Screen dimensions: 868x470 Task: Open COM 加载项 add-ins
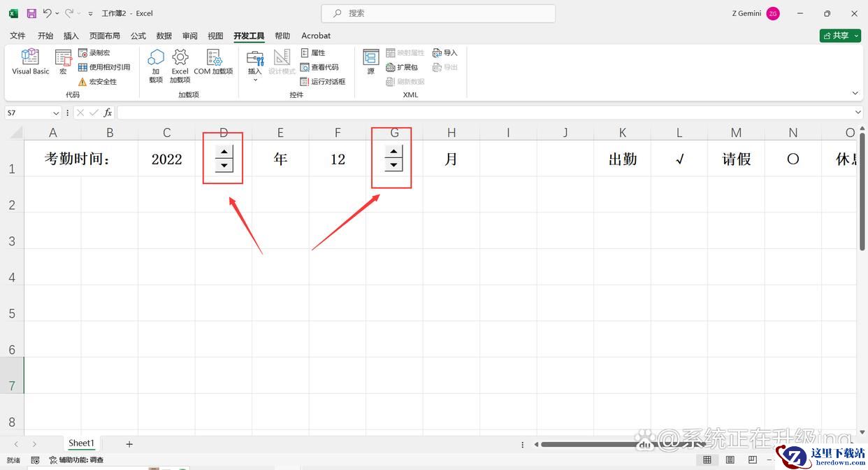pyautogui.click(x=213, y=62)
